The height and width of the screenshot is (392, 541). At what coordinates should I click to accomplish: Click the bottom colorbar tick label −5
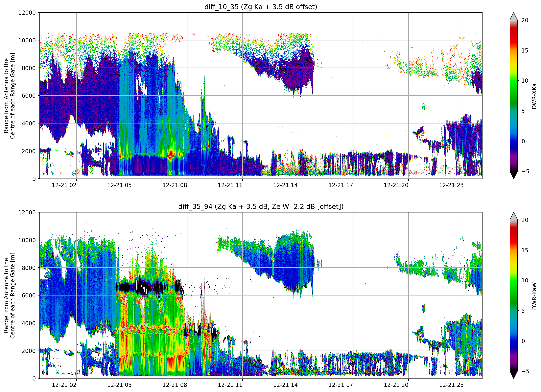click(525, 371)
